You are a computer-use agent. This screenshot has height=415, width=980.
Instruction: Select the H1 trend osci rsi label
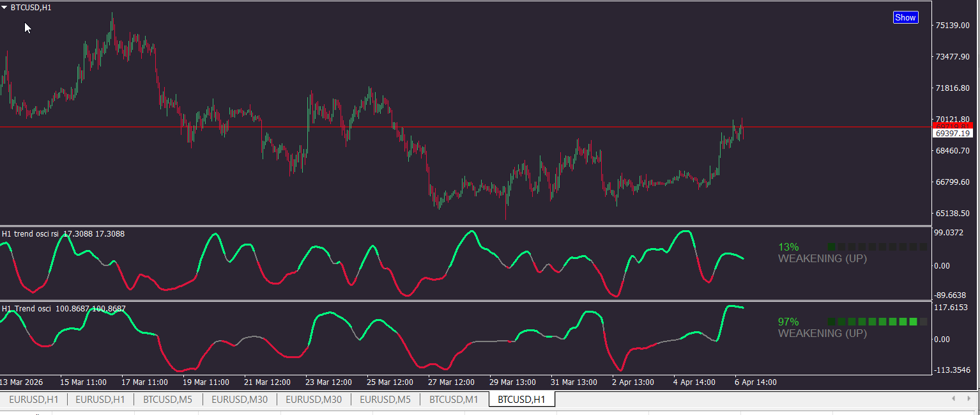[32, 234]
